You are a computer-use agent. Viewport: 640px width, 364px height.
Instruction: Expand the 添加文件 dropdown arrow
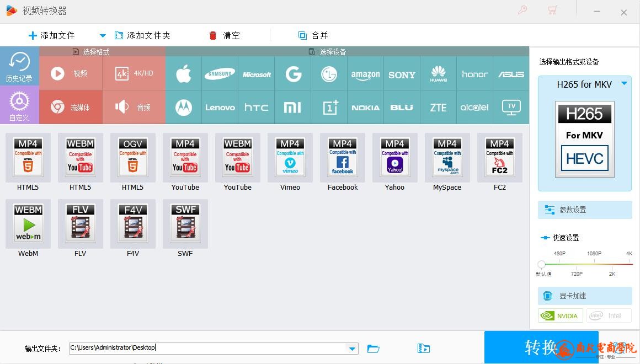(x=103, y=35)
